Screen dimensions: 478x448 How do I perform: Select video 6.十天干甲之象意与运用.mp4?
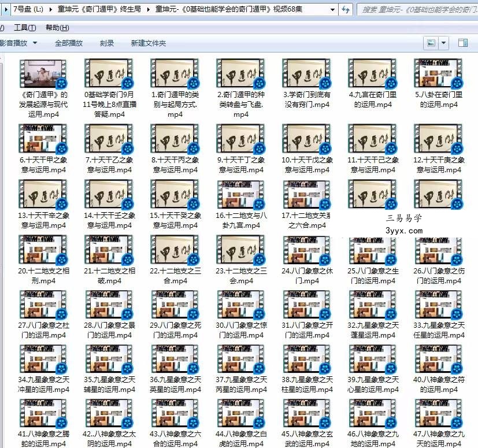tap(43, 149)
